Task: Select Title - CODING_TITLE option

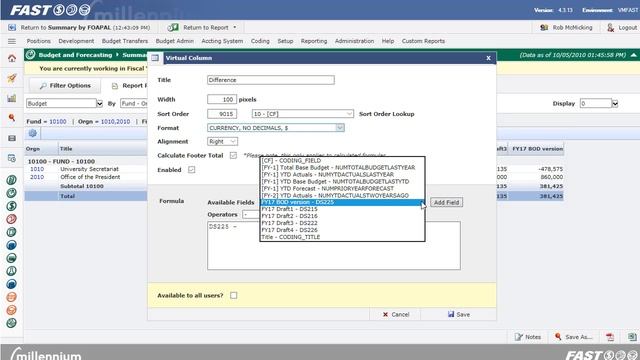Action: (342, 237)
